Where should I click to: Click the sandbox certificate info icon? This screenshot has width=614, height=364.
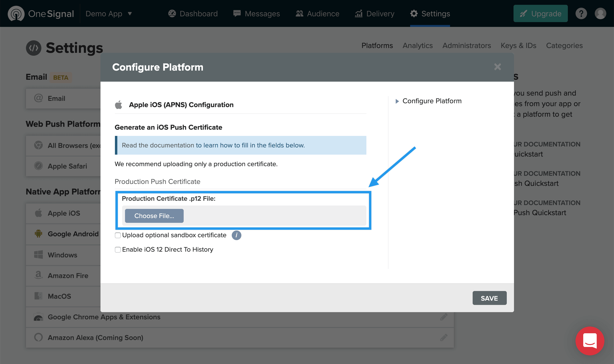coord(236,235)
